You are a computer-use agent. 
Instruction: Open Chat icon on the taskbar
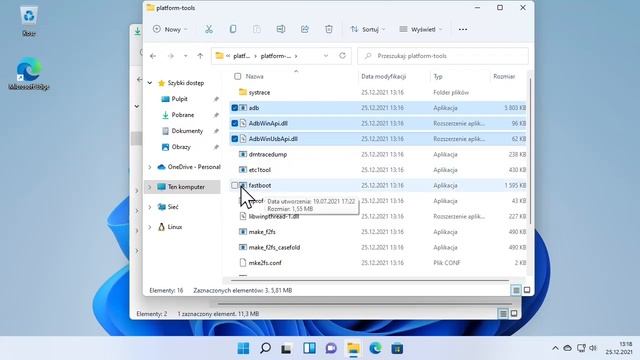coord(331,348)
